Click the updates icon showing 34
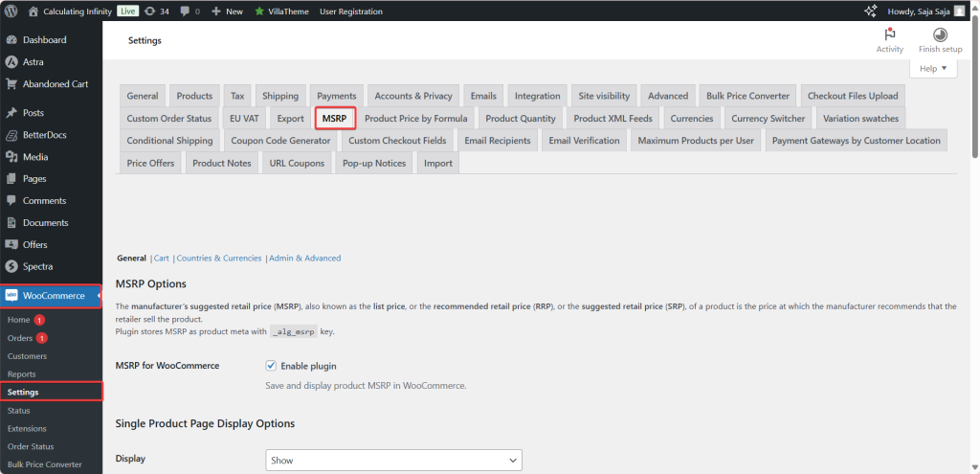Screen dimensions: 980x474 (149, 11)
